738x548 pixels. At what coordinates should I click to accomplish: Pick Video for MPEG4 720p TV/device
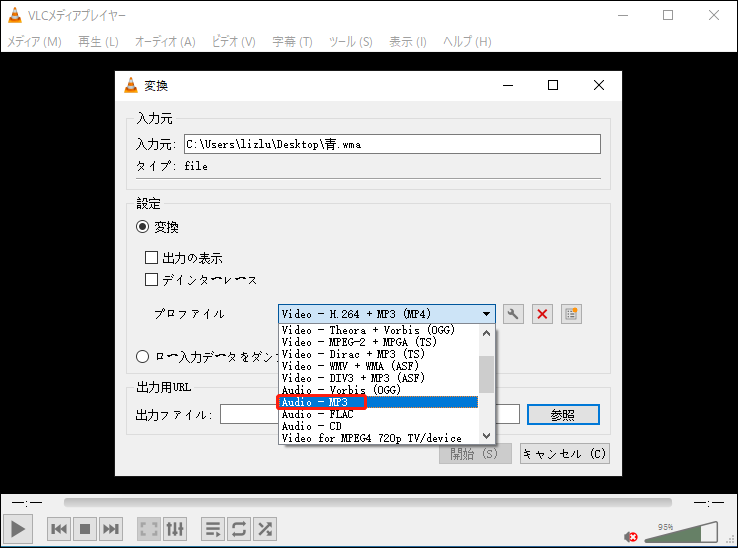tap(379, 438)
